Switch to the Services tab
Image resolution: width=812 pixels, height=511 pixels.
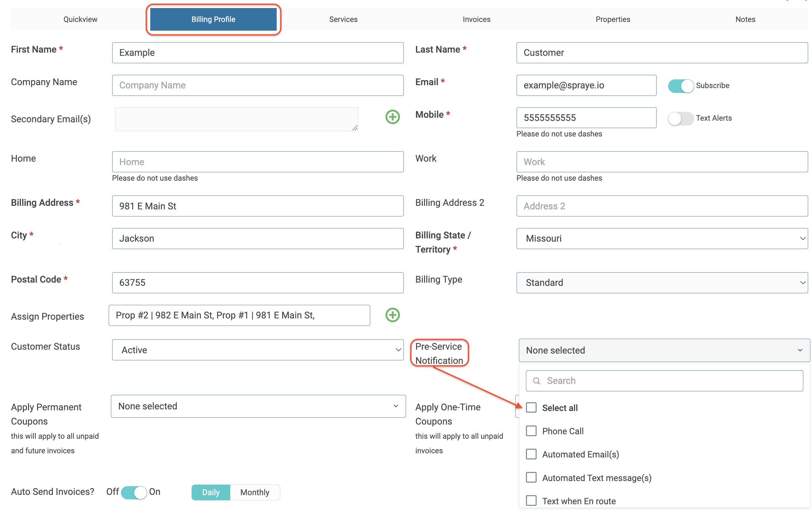point(343,20)
